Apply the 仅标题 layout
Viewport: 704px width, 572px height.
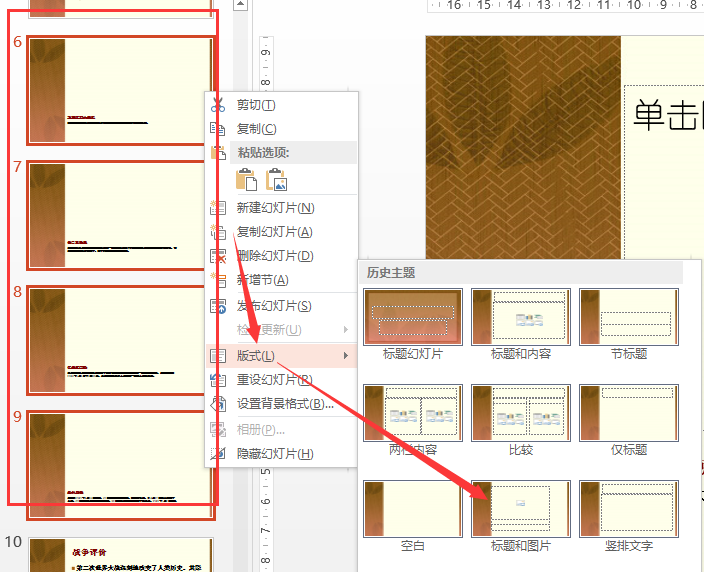coord(629,413)
